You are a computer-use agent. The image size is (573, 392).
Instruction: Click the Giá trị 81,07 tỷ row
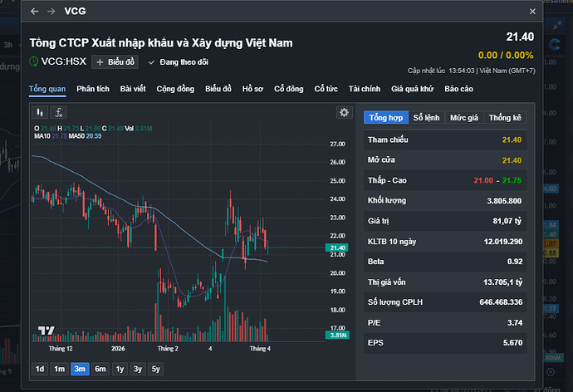point(445,221)
